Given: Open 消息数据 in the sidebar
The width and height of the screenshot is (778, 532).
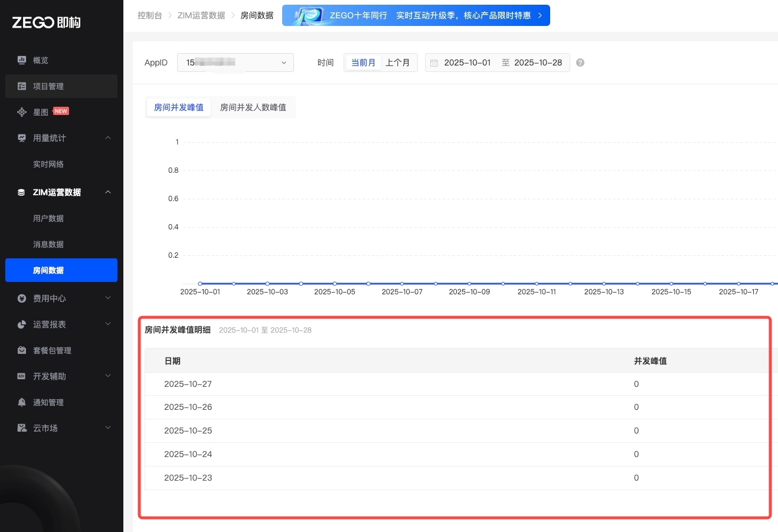Looking at the screenshot, I should click(x=48, y=244).
